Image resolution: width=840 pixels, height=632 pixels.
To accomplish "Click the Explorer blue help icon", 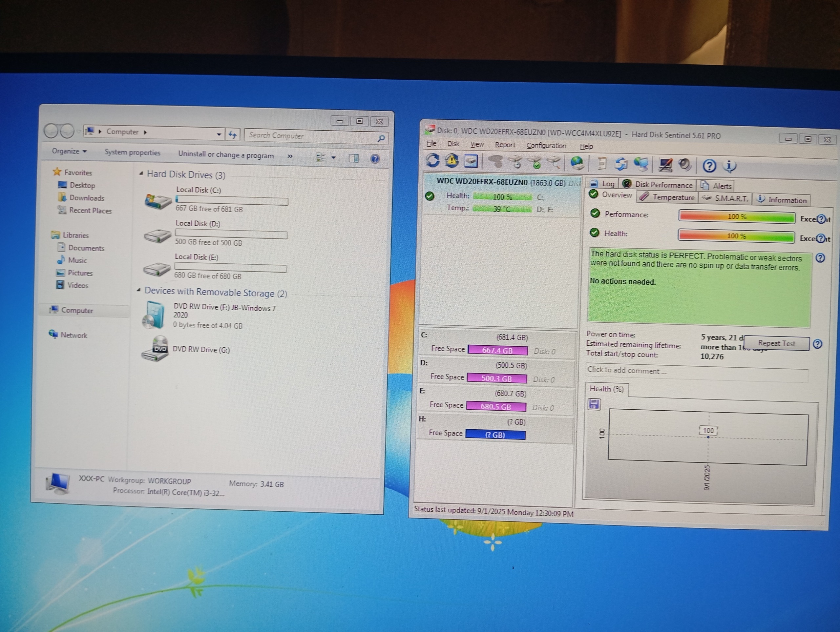I will 375,159.
